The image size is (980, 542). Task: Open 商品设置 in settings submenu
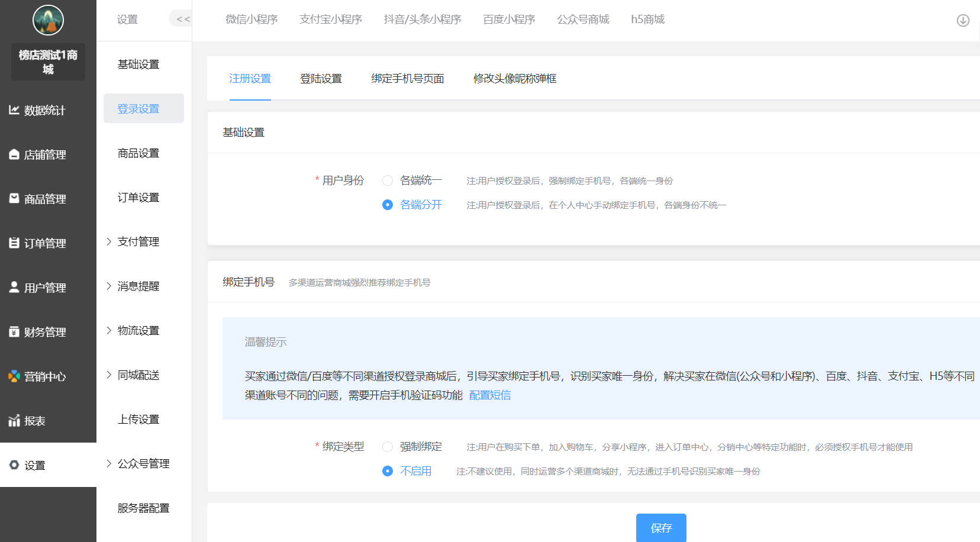(138, 153)
